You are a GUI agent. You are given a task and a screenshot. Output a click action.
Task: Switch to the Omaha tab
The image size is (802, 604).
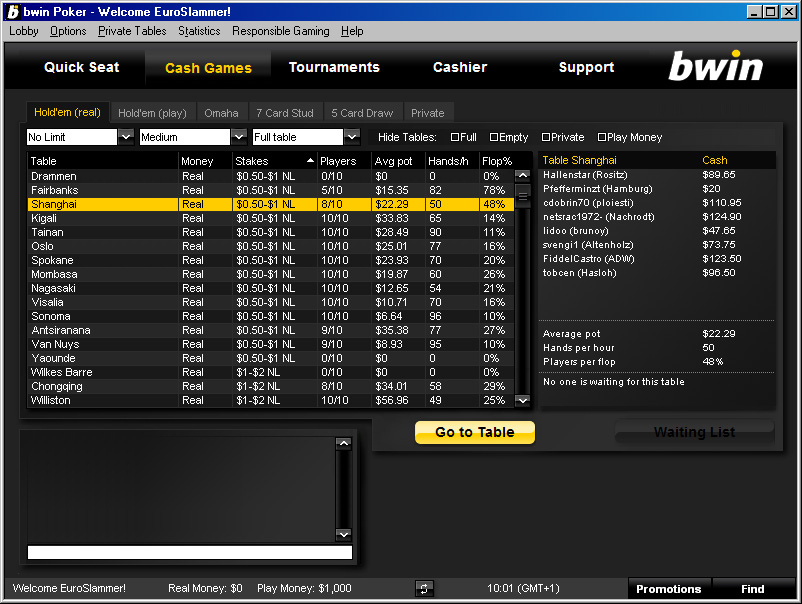(x=221, y=113)
